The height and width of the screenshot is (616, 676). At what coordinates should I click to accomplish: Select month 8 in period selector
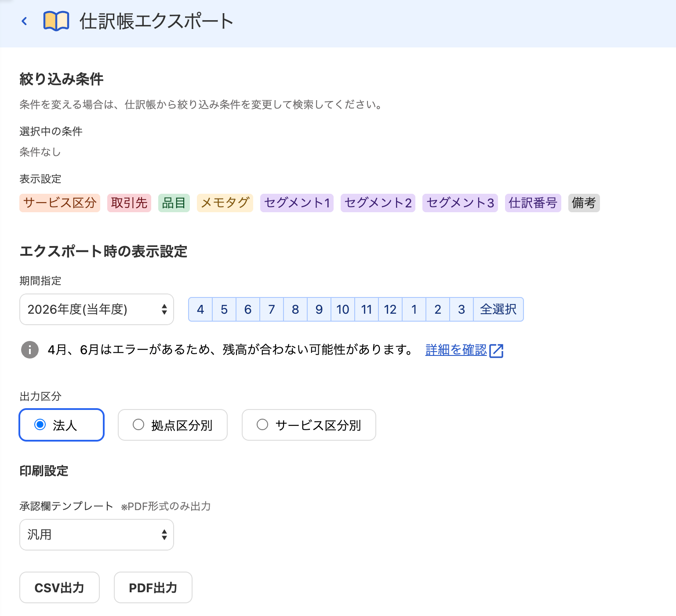[295, 309]
